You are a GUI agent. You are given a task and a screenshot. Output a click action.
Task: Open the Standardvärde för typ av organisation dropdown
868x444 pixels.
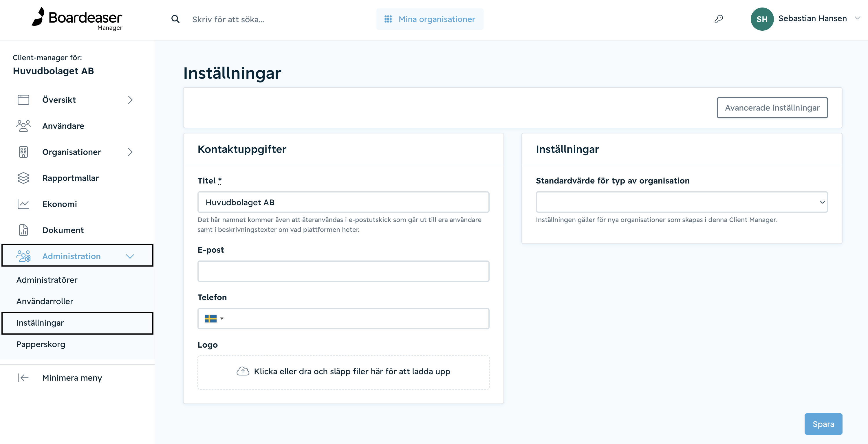682,202
